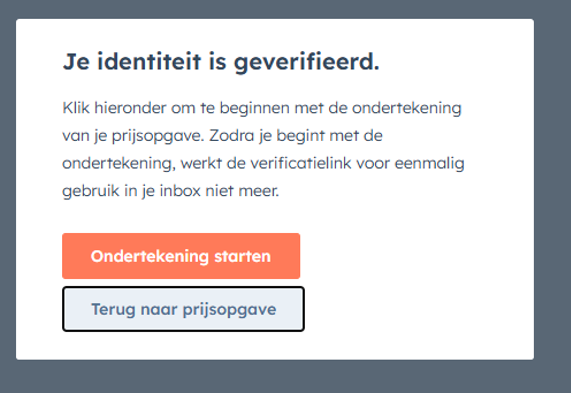Click the heading Je identiteit is geverifieerd

[221, 62]
